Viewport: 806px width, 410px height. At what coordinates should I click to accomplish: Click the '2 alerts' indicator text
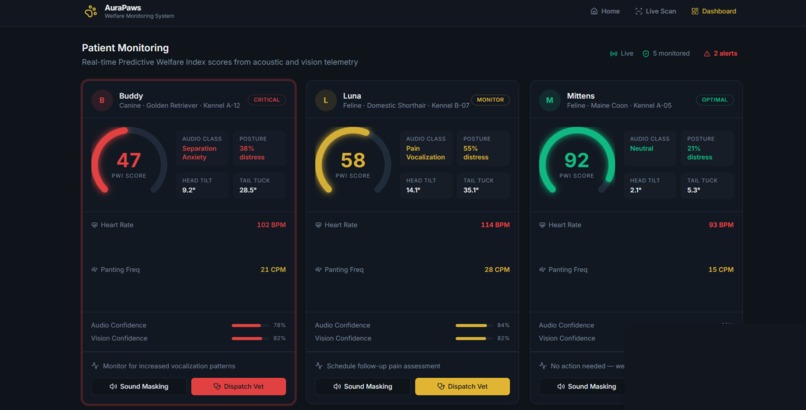click(725, 53)
